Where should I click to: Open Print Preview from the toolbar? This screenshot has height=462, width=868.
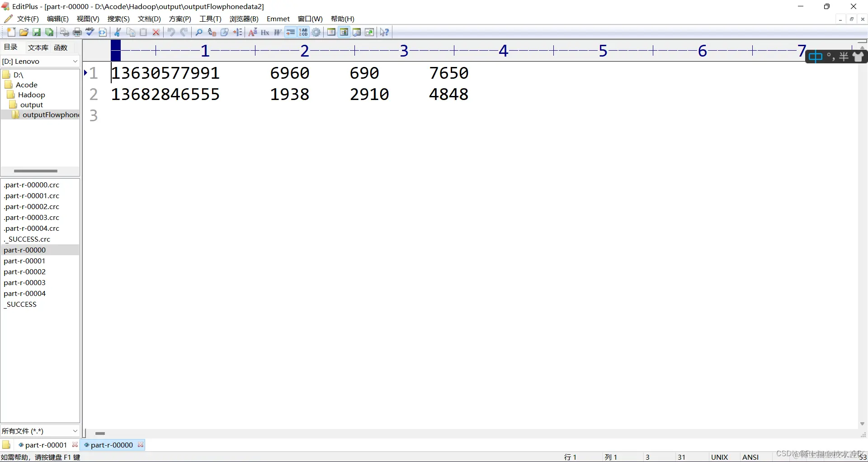(65, 32)
